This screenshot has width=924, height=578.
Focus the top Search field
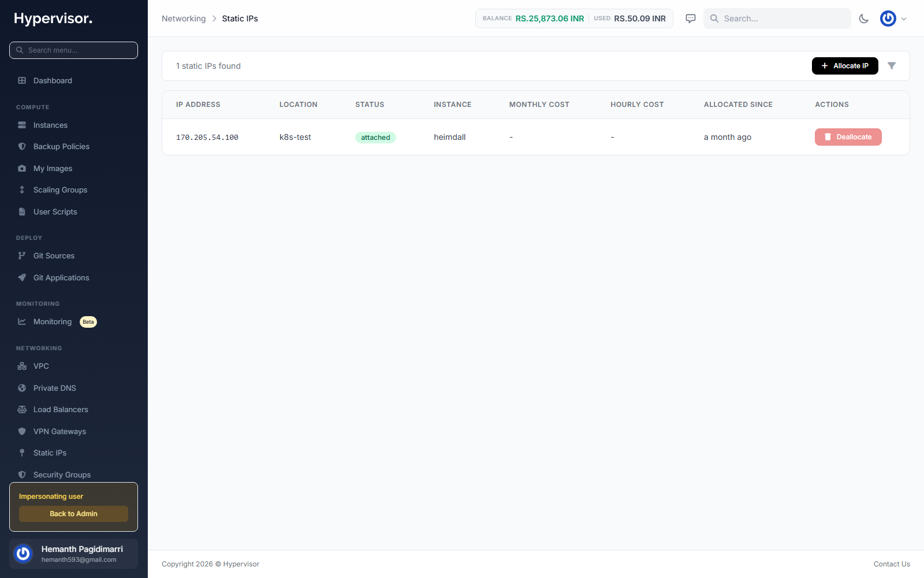tap(777, 18)
